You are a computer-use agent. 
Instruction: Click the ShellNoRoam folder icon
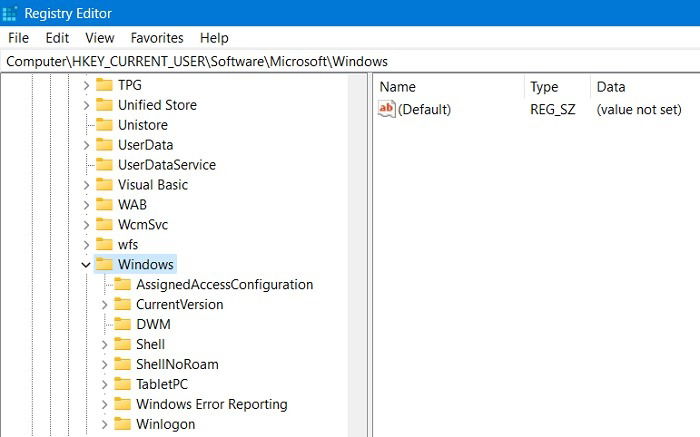[x=122, y=364]
